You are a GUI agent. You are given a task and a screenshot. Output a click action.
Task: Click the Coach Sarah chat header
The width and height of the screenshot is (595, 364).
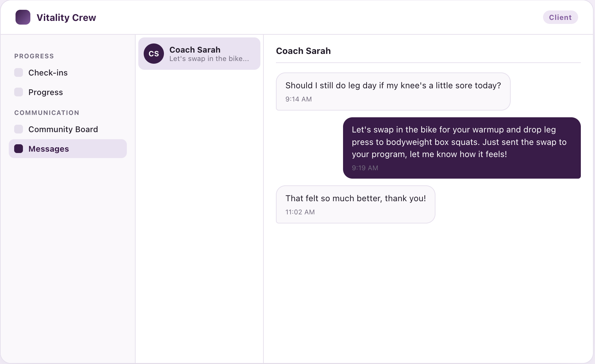[303, 51]
